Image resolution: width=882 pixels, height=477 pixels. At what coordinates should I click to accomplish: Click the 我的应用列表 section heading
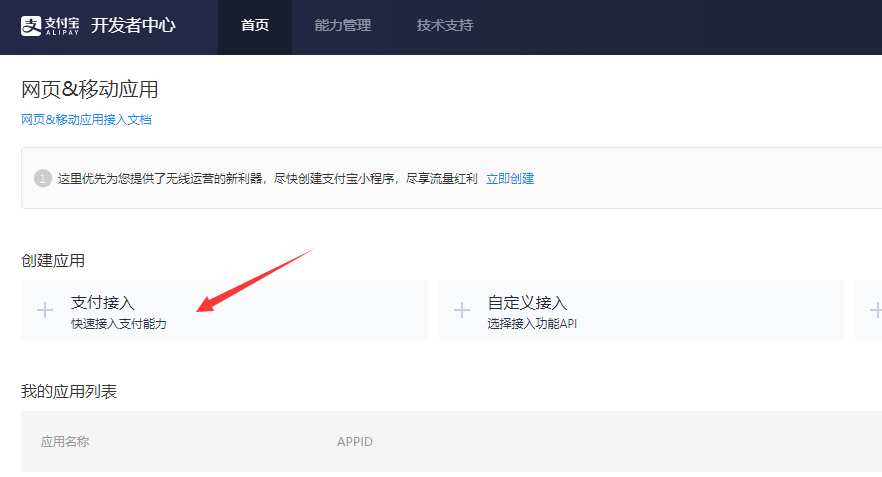[69, 392]
